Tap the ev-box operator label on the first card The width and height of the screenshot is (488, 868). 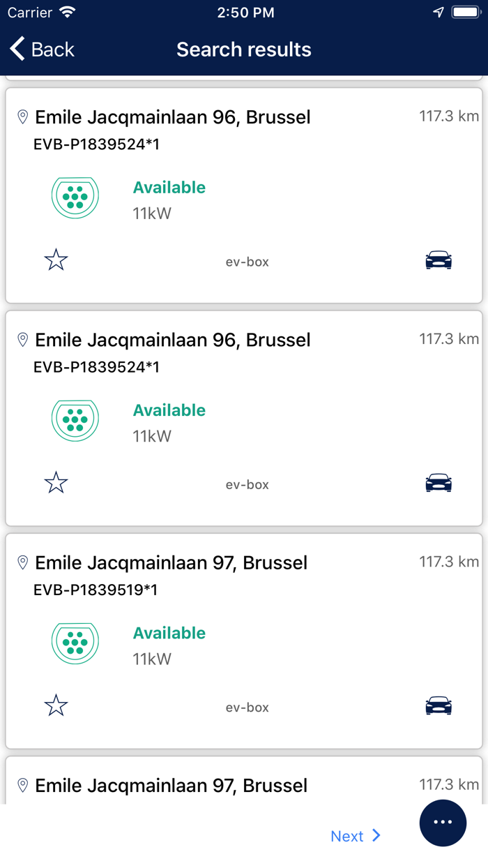coord(247,262)
